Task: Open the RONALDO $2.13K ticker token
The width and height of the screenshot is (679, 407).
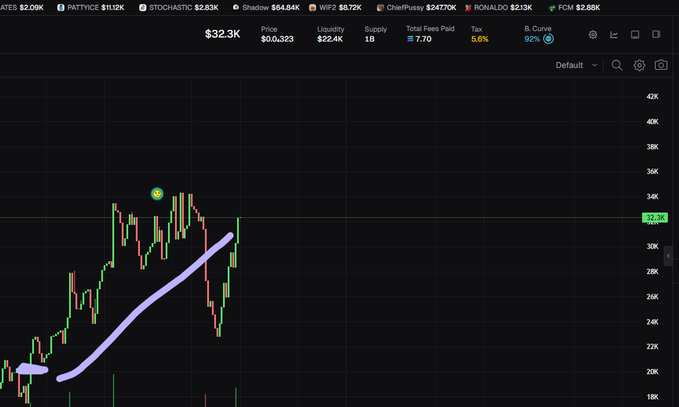Action: [498, 7]
